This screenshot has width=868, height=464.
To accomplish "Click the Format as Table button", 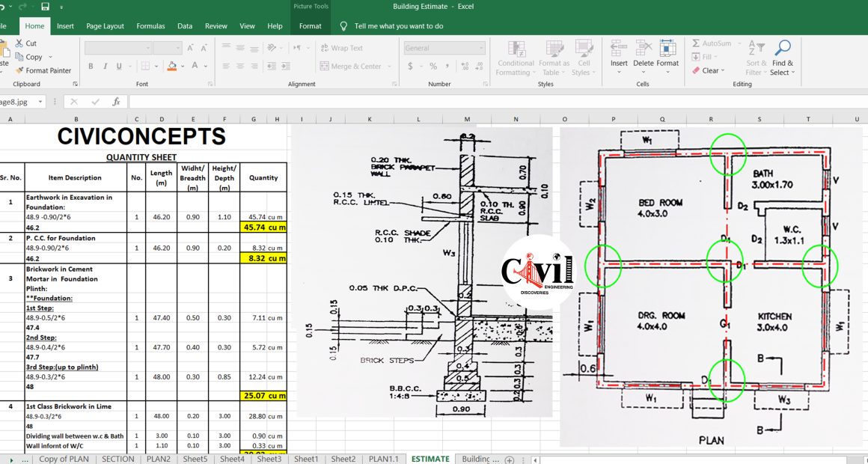I will pyautogui.click(x=554, y=58).
